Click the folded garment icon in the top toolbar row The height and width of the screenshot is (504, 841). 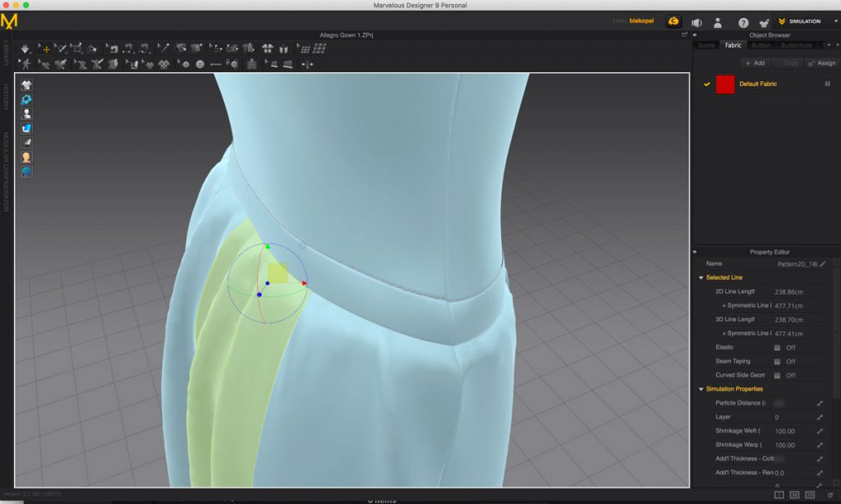(x=283, y=48)
